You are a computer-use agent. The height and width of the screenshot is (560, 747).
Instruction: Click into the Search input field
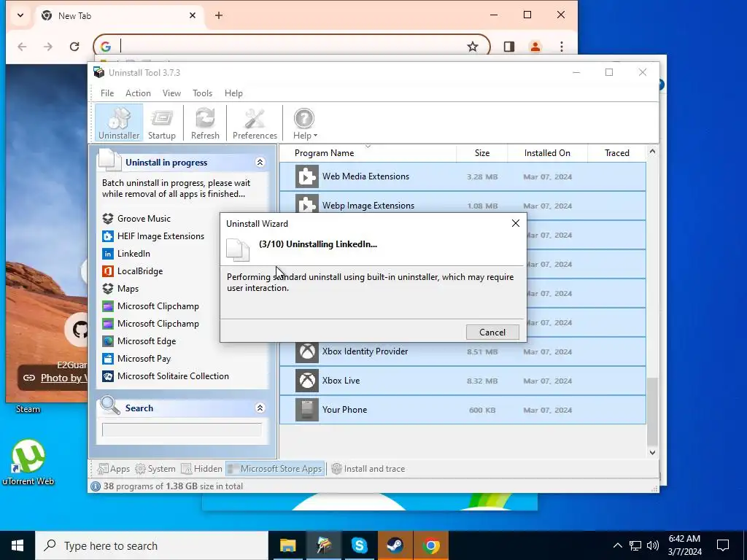[182, 429]
